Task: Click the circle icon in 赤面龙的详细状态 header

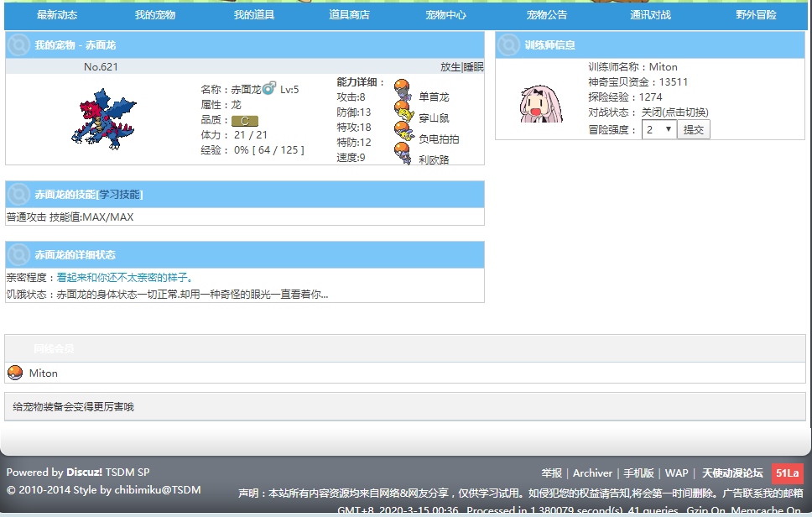Action: (x=18, y=255)
